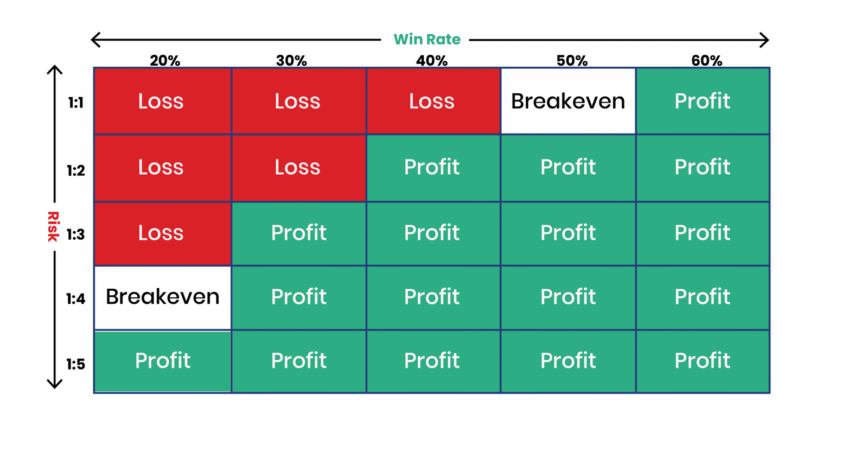Select the 1:5 row label
Image resolution: width=868 pixels, height=451 pixels.
76,364
